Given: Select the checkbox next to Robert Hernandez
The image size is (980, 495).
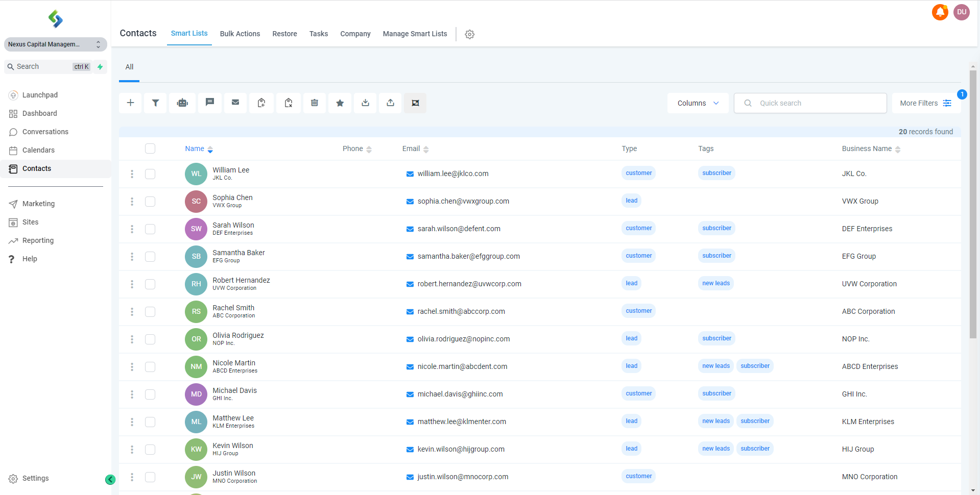Looking at the screenshot, I should click(x=150, y=284).
